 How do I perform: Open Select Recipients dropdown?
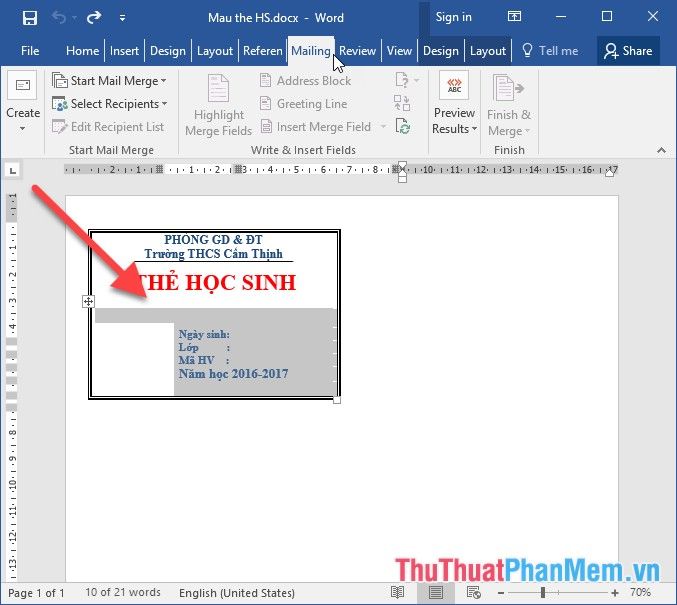coord(109,104)
